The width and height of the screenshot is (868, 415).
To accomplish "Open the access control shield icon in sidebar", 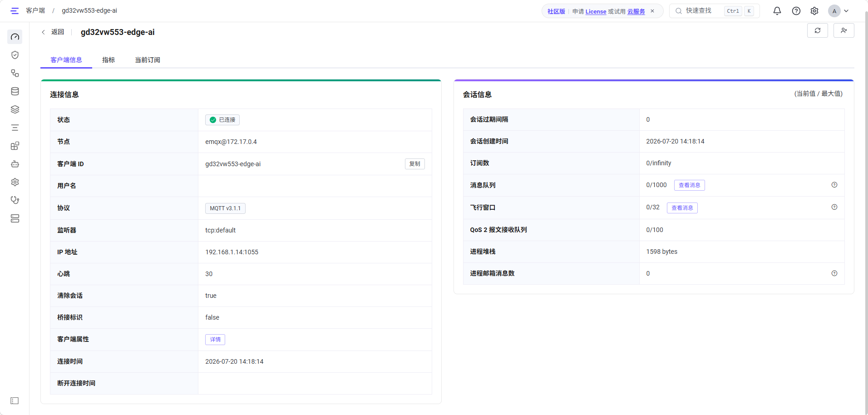I will coord(15,55).
